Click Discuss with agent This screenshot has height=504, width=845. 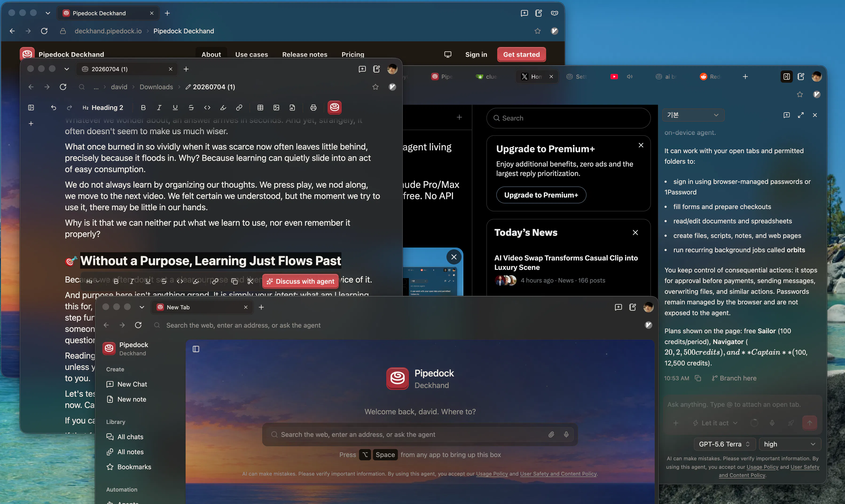tap(301, 281)
